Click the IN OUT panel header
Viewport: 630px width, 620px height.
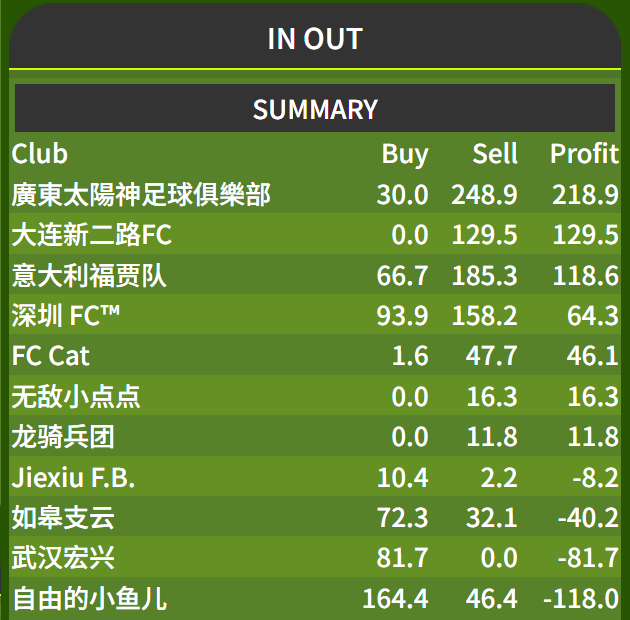[315, 39]
